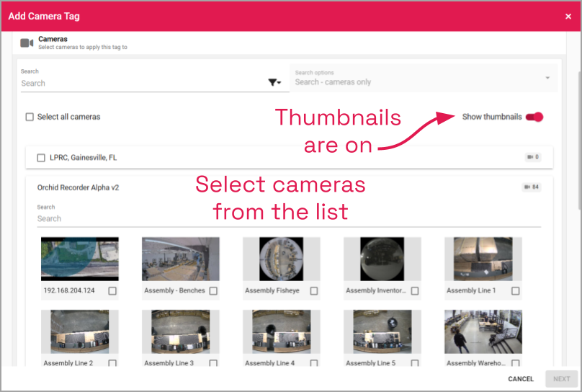Viewport: 582px width, 392px height.
Task: Open the search filter funnel menu
Action: [x=274, y=82]
